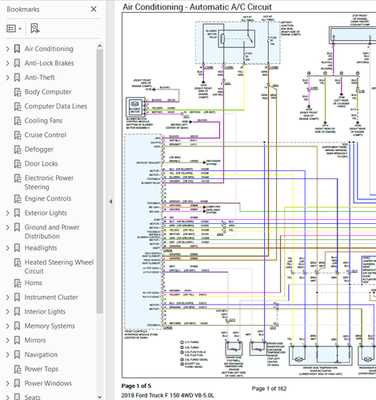
Task: Expand the Power Windows bookmark
Action: pos(8,383)
